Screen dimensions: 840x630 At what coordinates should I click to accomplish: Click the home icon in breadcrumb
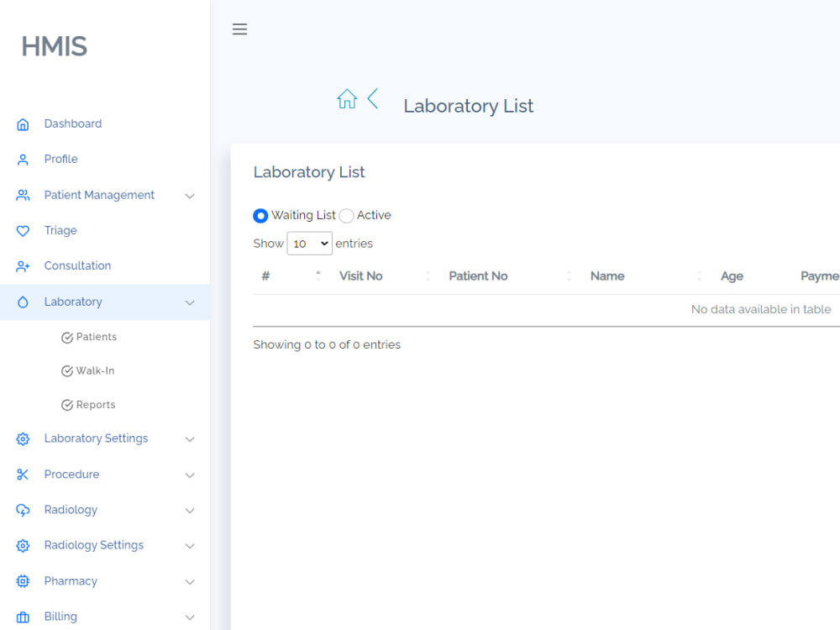pyautogui.click(x=347, y=98)
